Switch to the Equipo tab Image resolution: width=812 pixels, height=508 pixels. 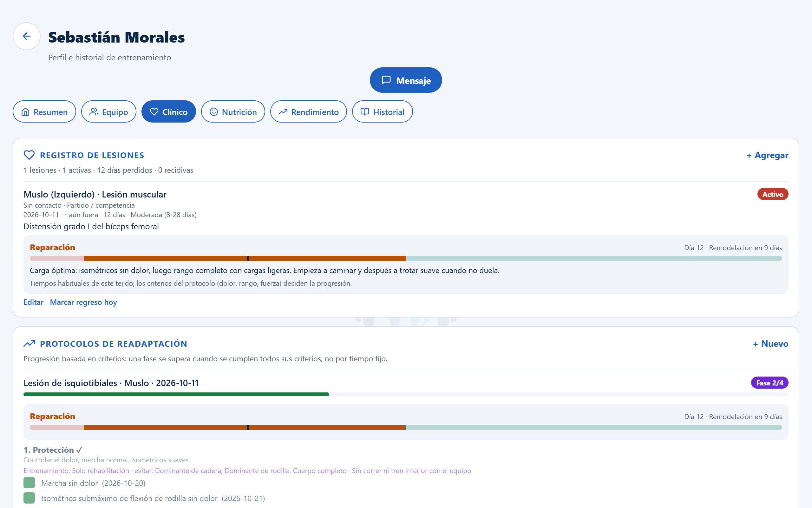tap(109, 111)
